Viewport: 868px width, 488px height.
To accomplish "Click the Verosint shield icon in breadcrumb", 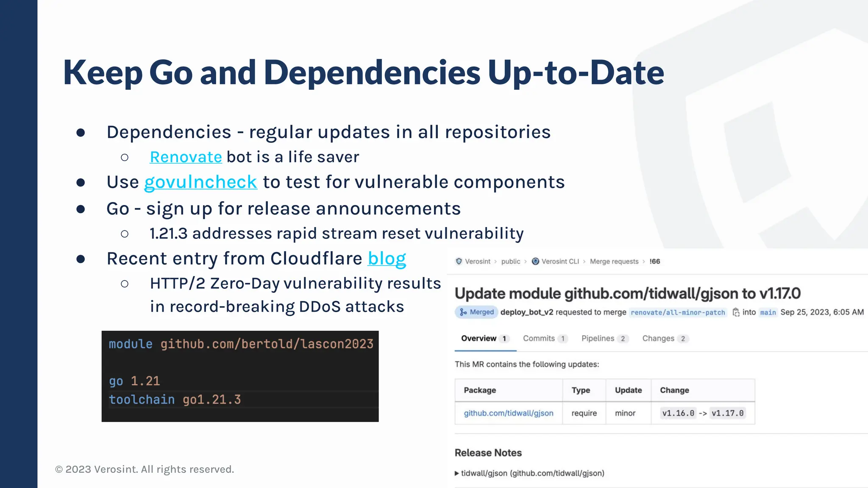I will coord(459,261).
